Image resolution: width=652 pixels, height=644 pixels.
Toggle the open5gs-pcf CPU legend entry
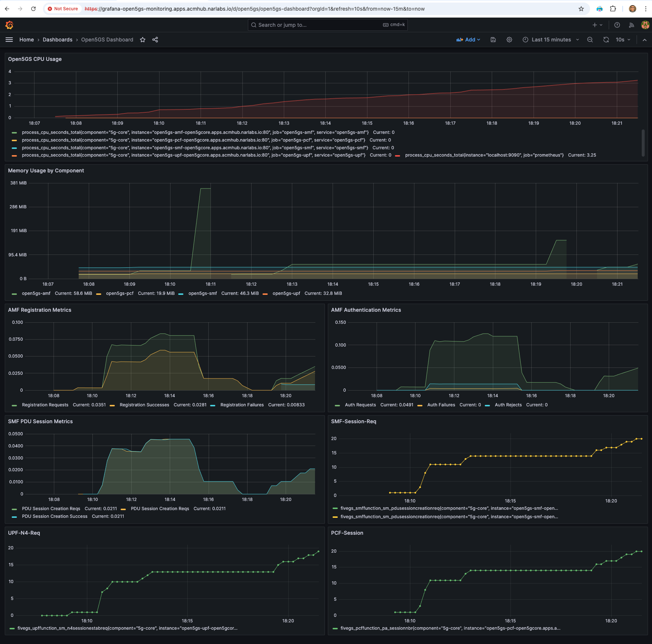pos(194,140)
